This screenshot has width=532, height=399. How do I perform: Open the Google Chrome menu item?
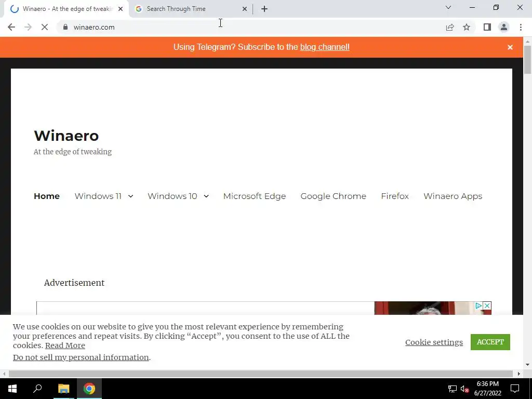(x=333, y=196)
